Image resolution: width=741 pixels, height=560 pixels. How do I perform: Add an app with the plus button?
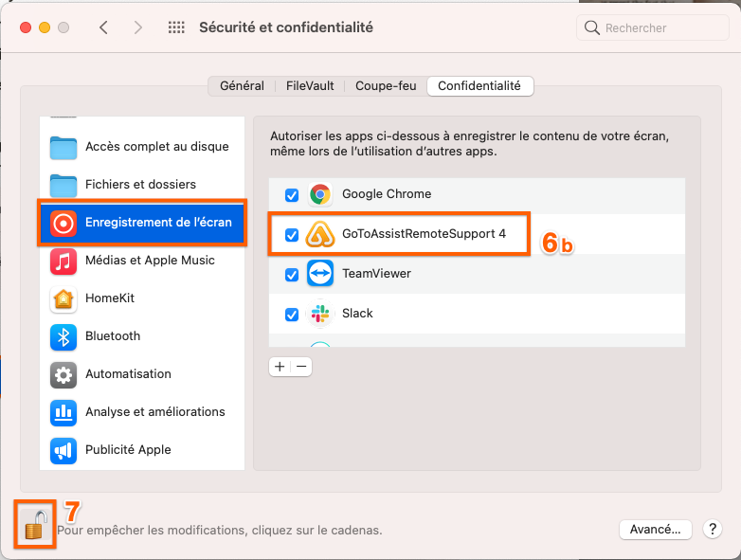(280, 367)
